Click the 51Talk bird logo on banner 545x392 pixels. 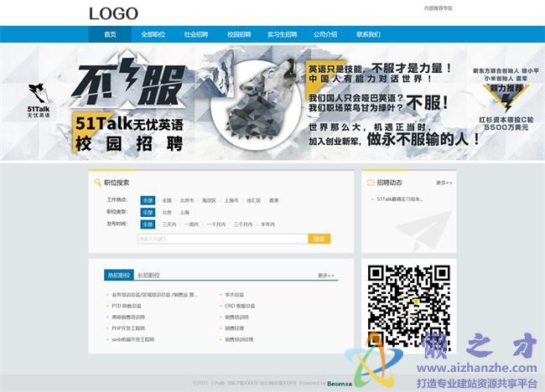coord(38,101)
